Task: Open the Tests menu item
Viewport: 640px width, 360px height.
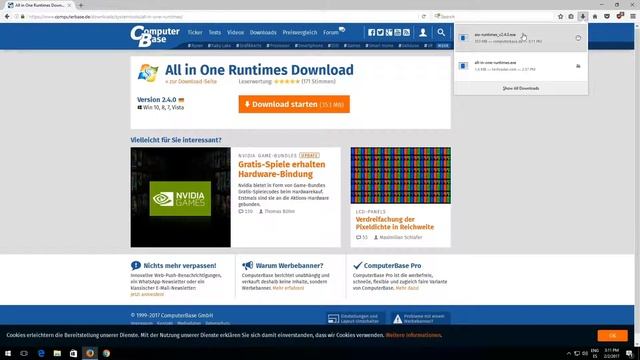Action: (x=215, y=32)
